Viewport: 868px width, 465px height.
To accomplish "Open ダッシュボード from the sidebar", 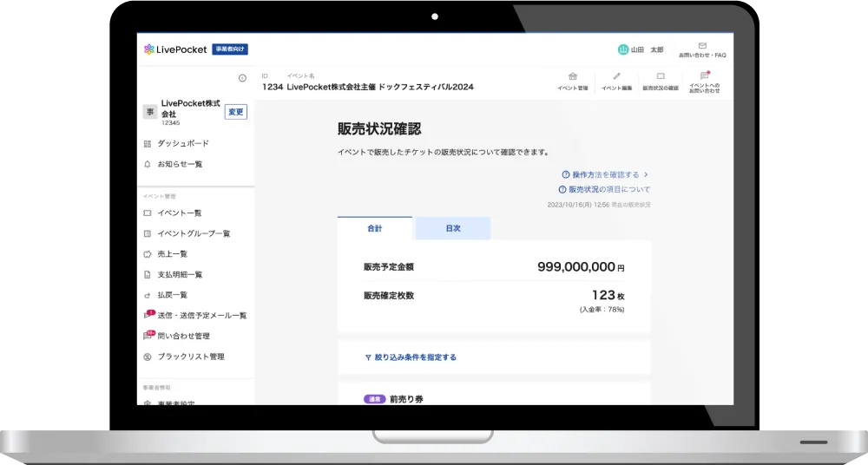I will [x=182, y=143].
